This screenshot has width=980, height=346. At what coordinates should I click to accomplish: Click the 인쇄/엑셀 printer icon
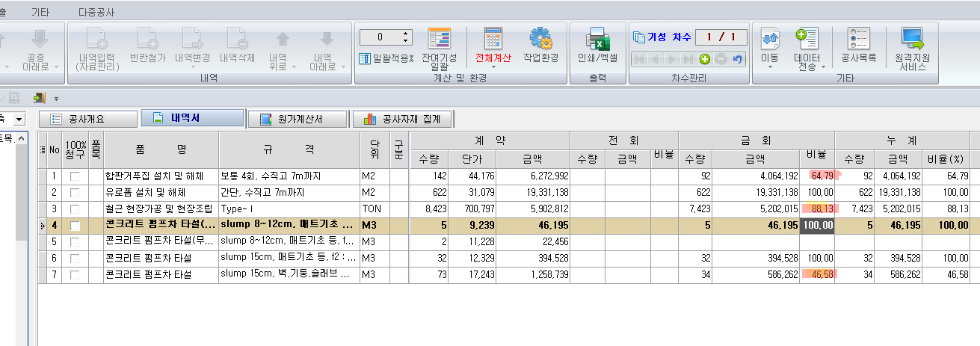(597, 39)
